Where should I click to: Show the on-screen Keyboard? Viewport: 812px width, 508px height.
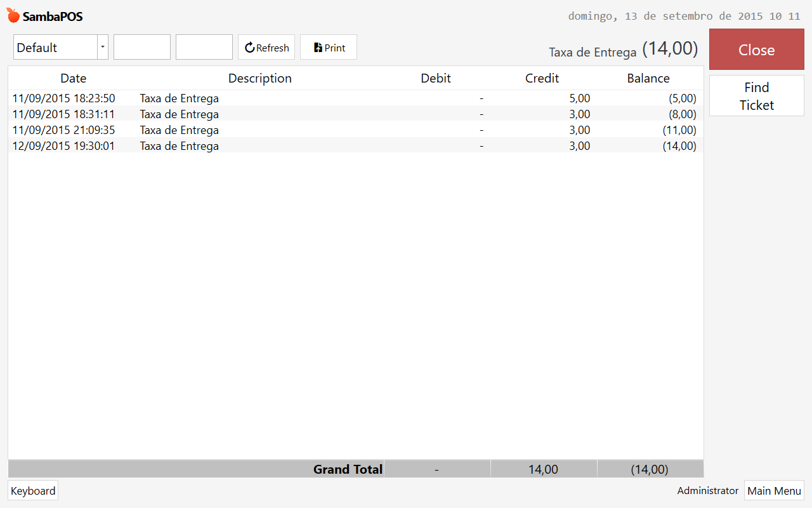pyautogui.click(x=33, y=491)
